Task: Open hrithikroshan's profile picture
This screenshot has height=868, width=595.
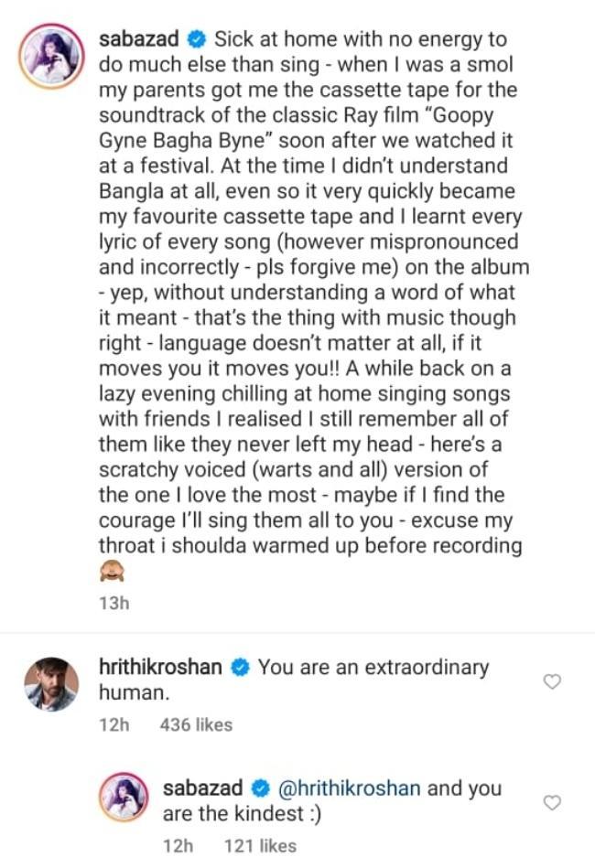Action: tap(51, 683)
